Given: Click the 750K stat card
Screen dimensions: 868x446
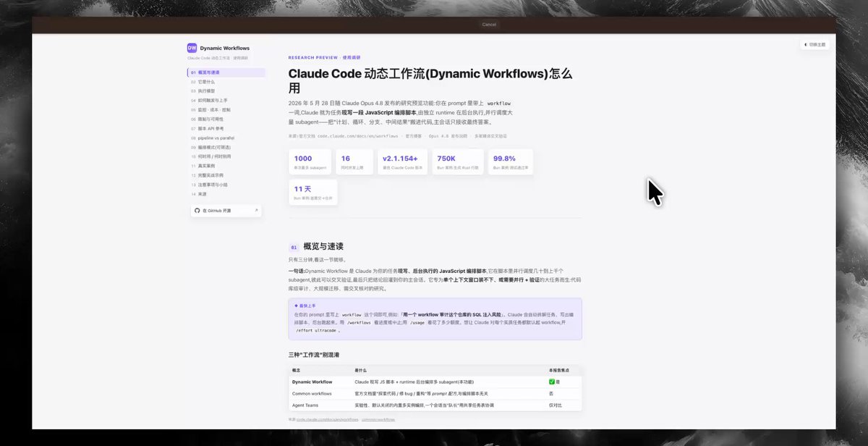Looking at the screenshot, I should [x=458, y=162].
